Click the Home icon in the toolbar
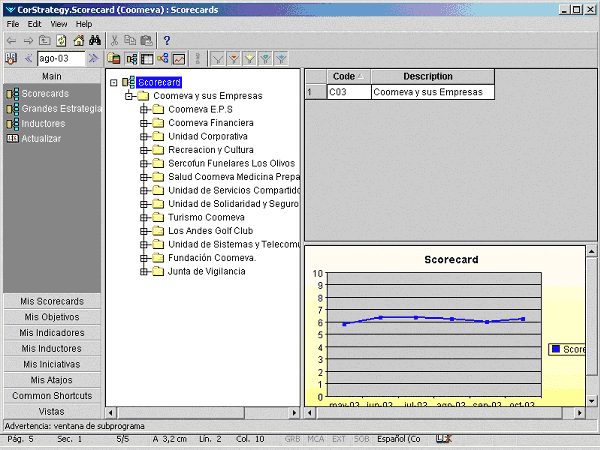The width and height of the screenshot is (600, 450). (78, 41)
